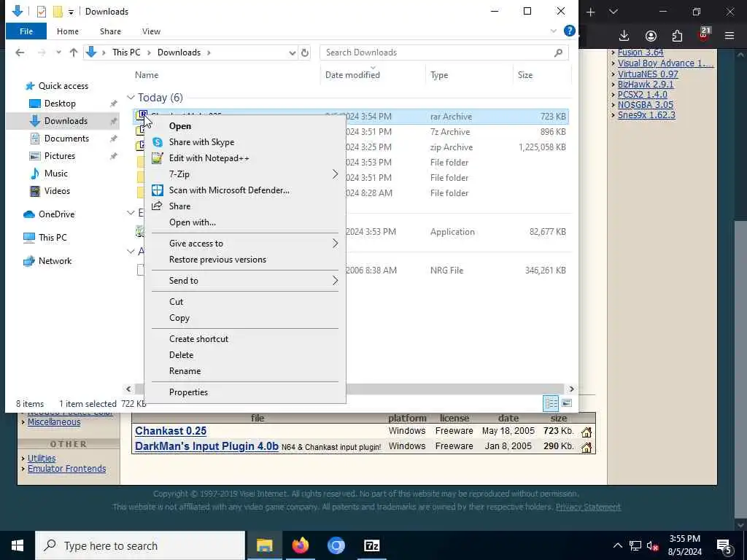Click the Explorer help question mark icon

pos(569,31)
